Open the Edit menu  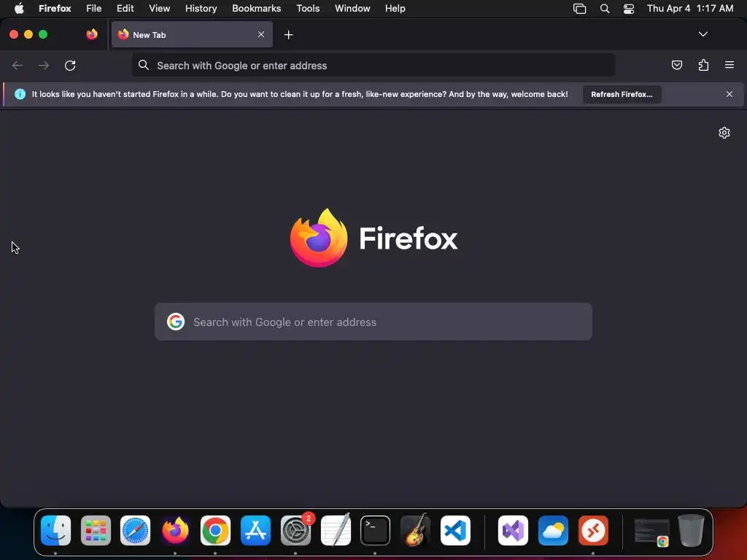[x=125, y=8]
